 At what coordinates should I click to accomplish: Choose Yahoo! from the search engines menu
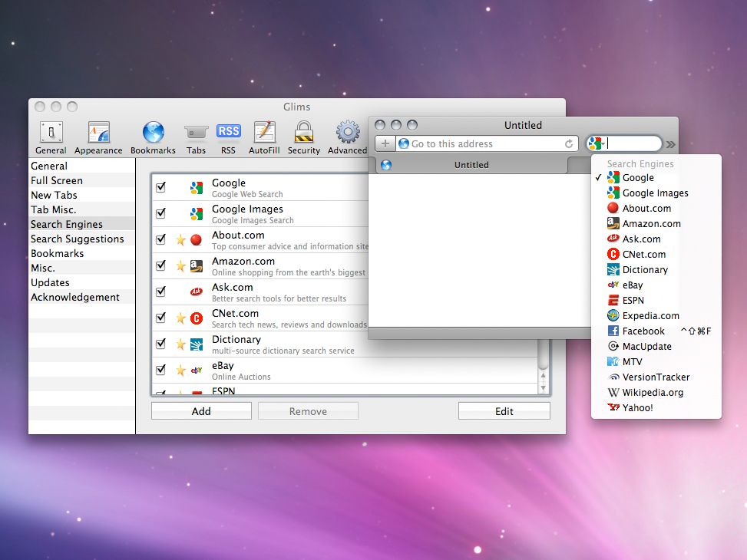[656, 407]
